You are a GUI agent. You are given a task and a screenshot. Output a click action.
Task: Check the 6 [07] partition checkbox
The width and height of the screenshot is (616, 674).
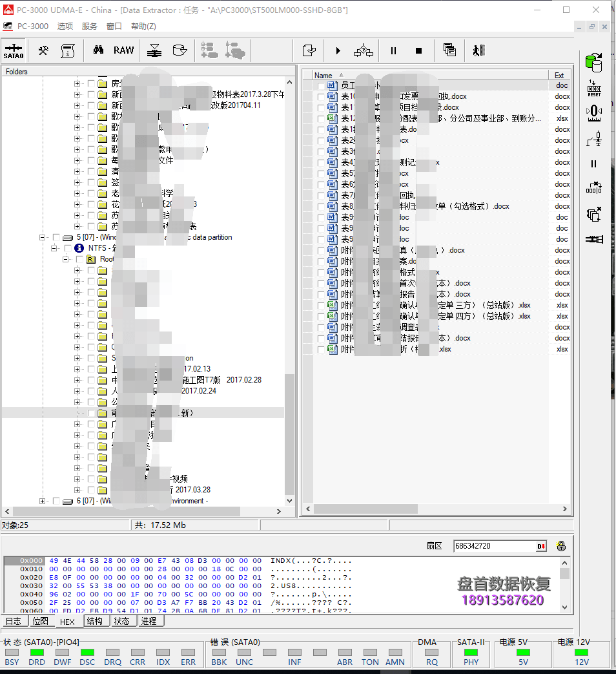(56, 501)
